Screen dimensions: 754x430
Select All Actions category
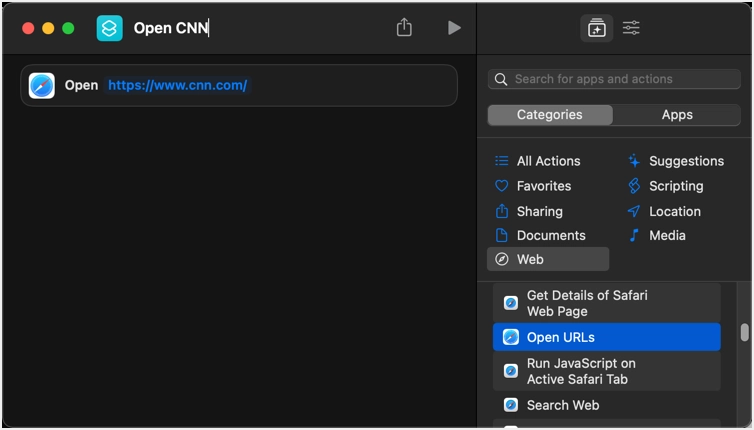[547, 161]
